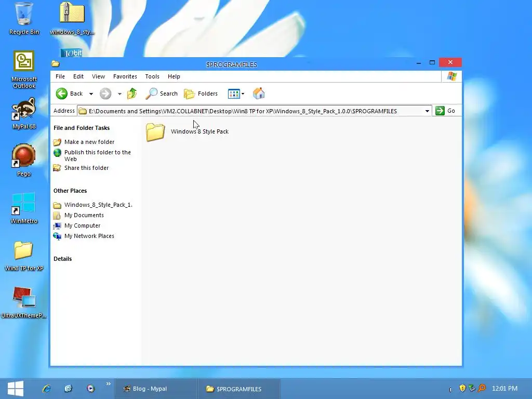Click the green Go arrow button
This screenshot has height=399, width=532.
(445, 111)
